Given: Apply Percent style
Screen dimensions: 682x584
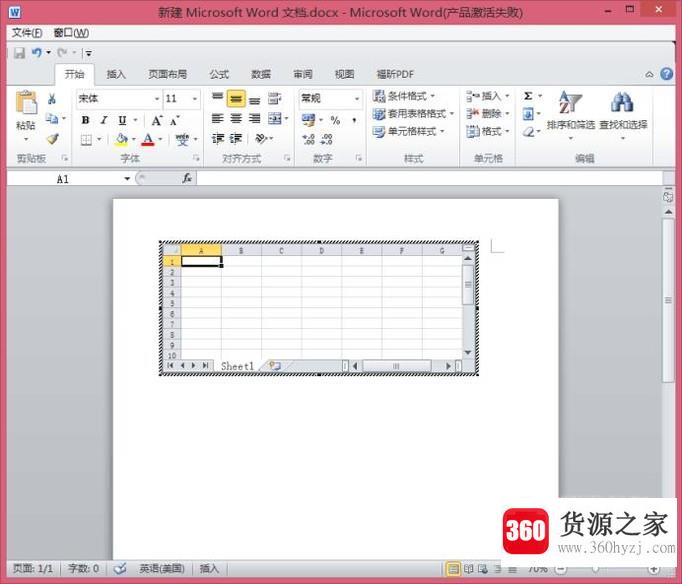Looking at the screenshot, I should click(x=335, y=120).
